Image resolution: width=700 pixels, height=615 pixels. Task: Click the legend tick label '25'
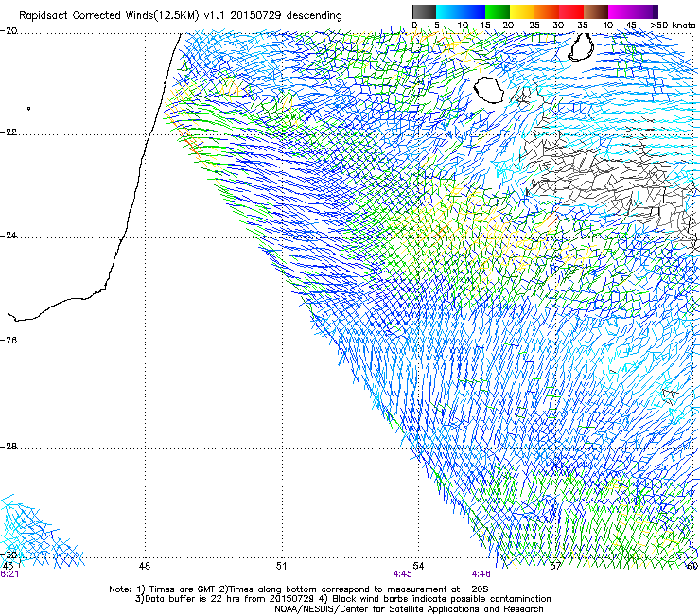pos(534,26)
